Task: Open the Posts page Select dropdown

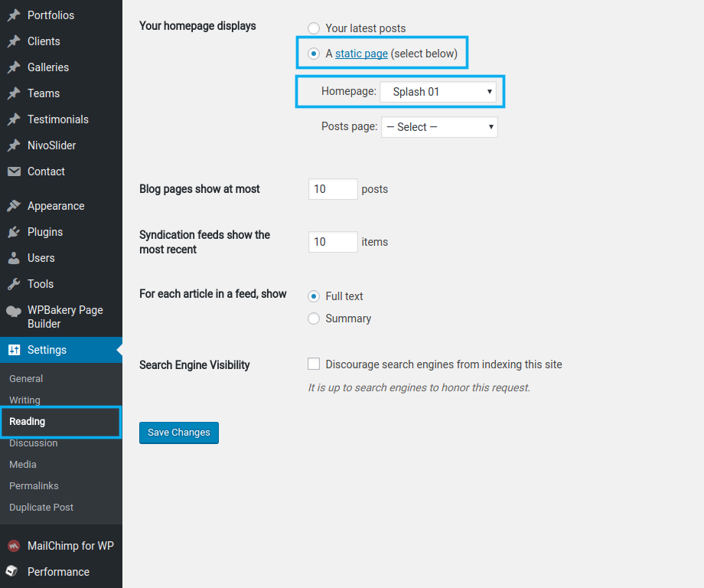Action: click(439, 126)
